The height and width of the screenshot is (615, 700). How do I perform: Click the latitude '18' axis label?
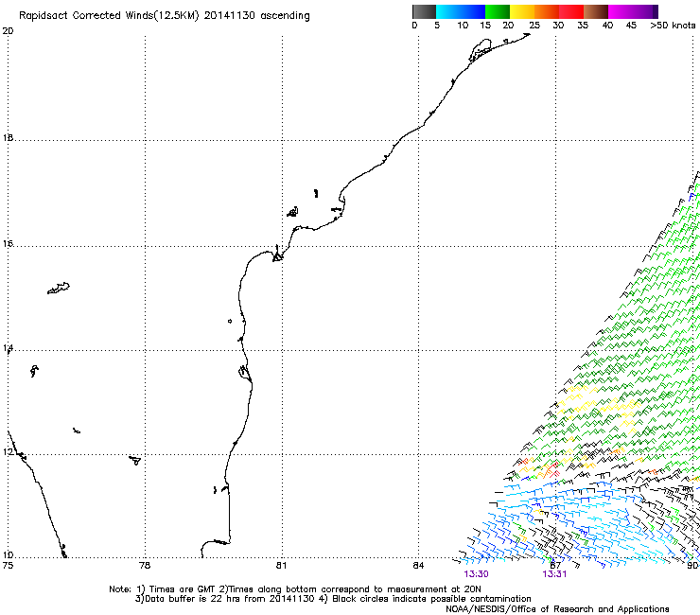click(8, 138)
